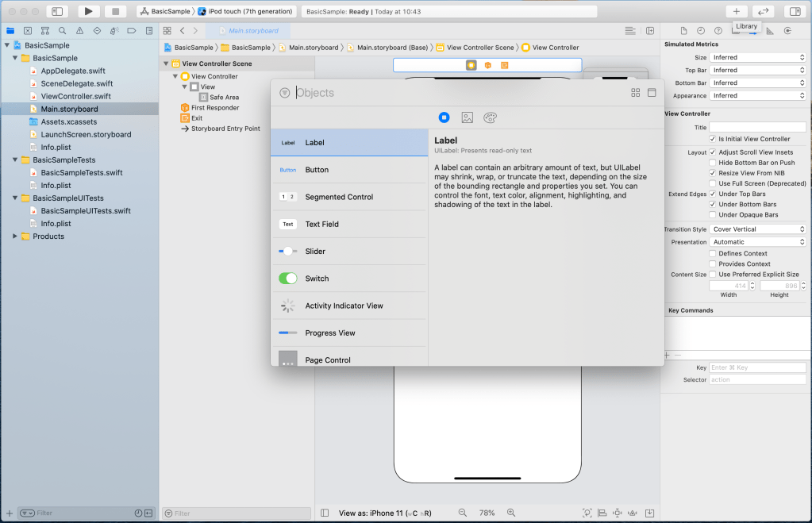This screenshot has height=523, width=812.
Task: Expand the Products folder
Action: [15, 237]
